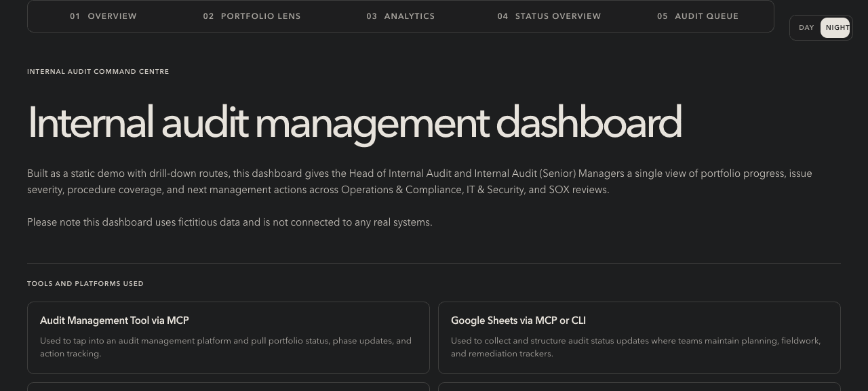Select the 03 Analytics nav item
Viewport: 868px width, 391px height.
coord(401,16)
